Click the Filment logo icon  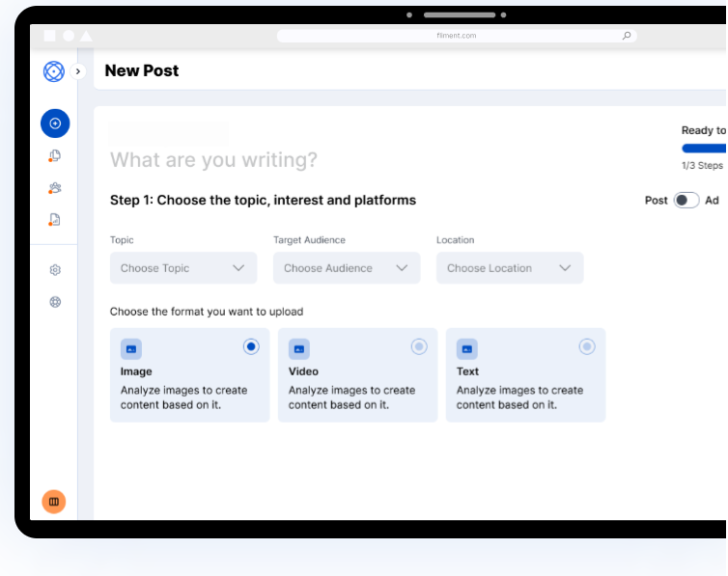point(54,70)
